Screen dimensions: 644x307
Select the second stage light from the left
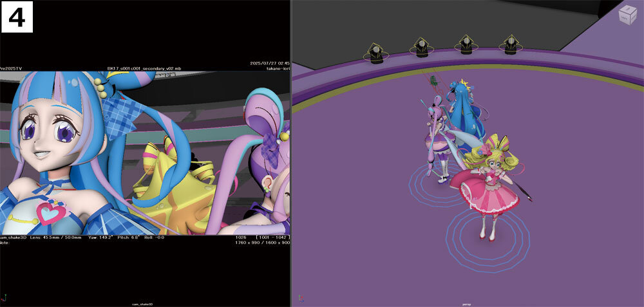pos(421,49)
